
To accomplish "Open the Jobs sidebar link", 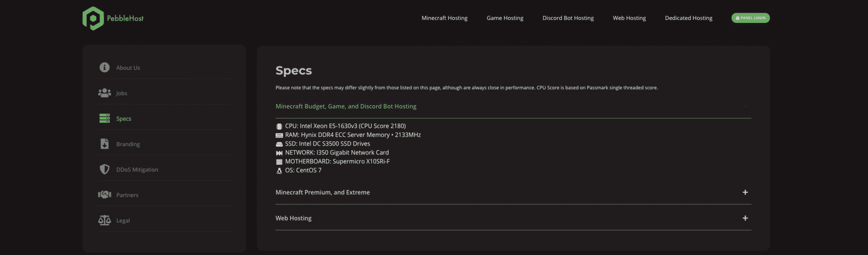I will click(x=122, y=93).
